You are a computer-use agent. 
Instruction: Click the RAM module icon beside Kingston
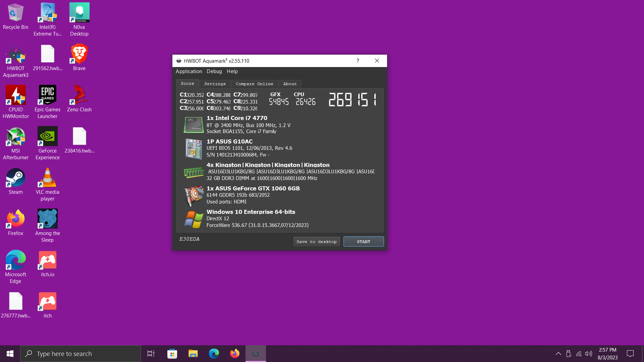click(x=194, y=172)
